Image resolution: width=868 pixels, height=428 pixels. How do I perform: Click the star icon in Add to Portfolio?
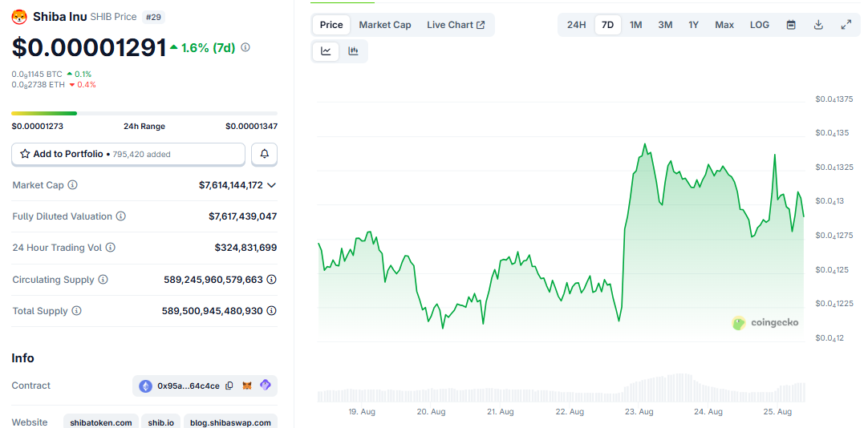pyautogui.click(x=25, y=154)
